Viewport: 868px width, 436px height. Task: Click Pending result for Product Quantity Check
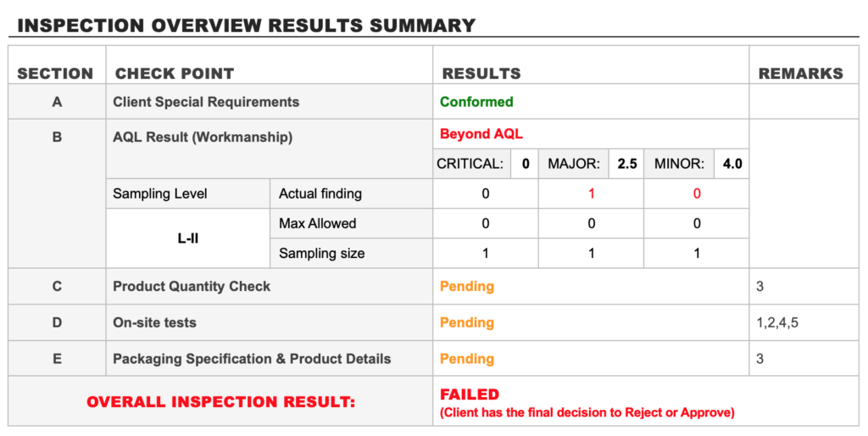467,286
